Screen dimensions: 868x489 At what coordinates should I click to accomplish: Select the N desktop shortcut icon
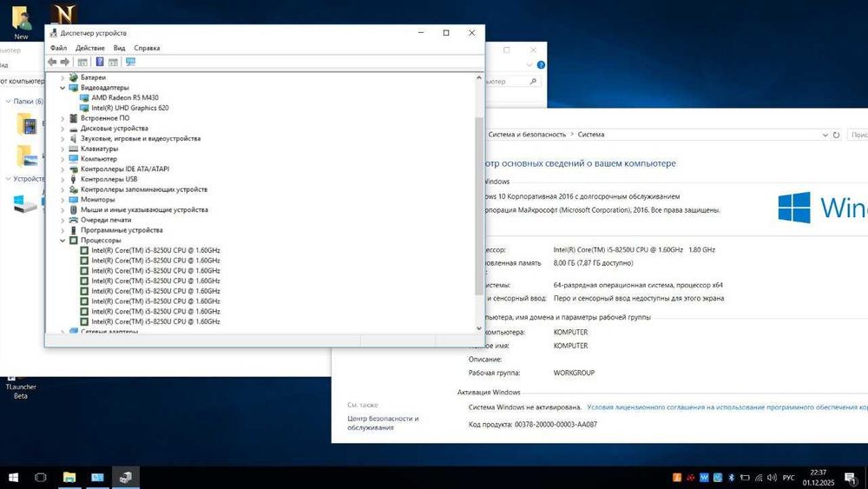click(x=63, y=14)
